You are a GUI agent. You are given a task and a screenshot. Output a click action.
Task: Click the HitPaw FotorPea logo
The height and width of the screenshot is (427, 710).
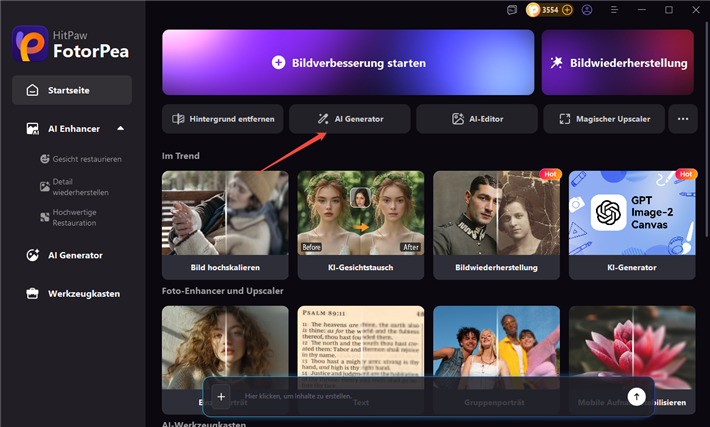(x=71, y=43)
